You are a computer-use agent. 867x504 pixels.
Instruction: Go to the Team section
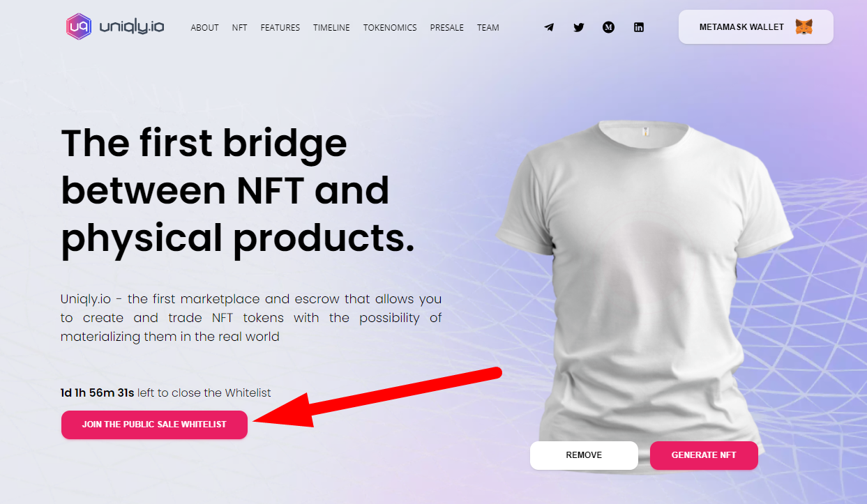coord(488,28)
